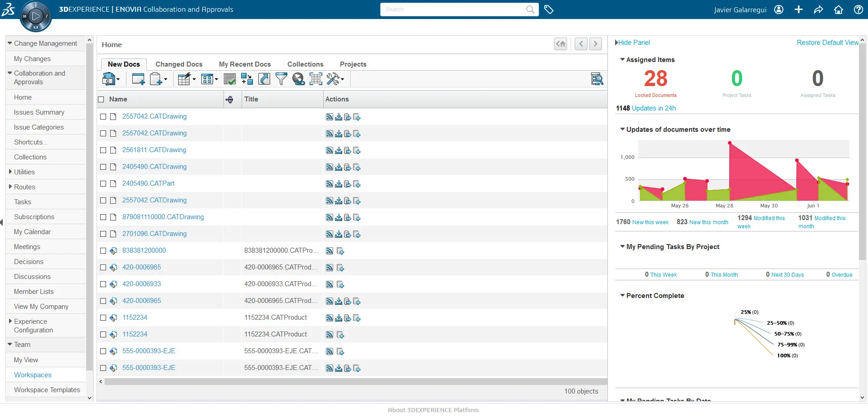Click the filter funnel icon in toolbar
The image size is (868, 418).
281,79
